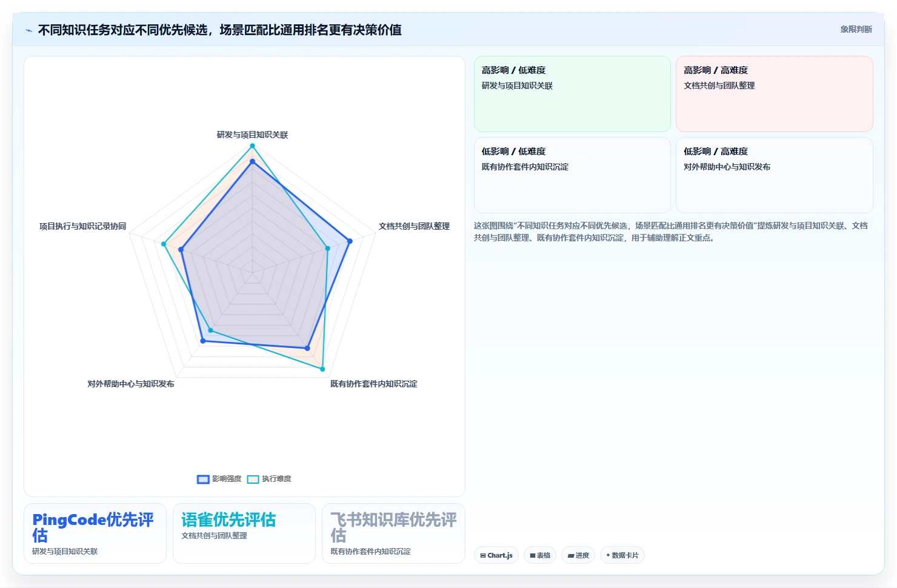Click the 项目执行与知识记录协同 radar axis label
The width and height of the screenshot is (897, 588).
tap(82, 226)
